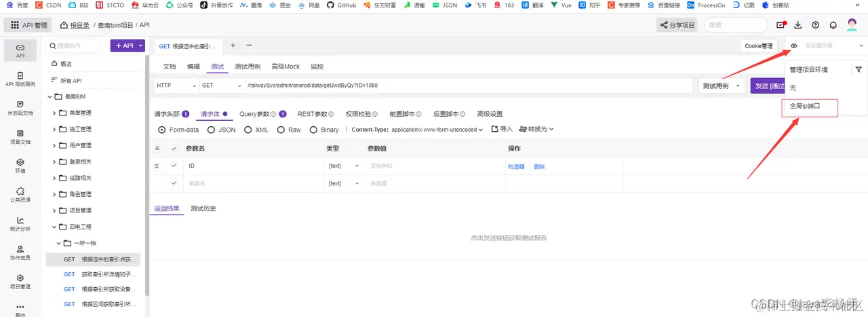This screenshot has width=868, height=317.
Task: Open 状态码文档 sidebar section
Action: [20, 109]
